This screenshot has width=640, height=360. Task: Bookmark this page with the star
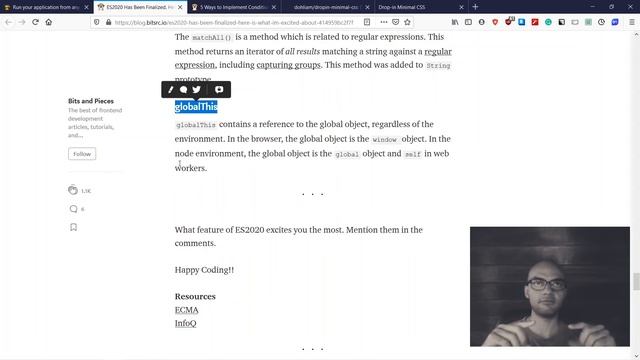pyautogui.click(x=407, y=22)
